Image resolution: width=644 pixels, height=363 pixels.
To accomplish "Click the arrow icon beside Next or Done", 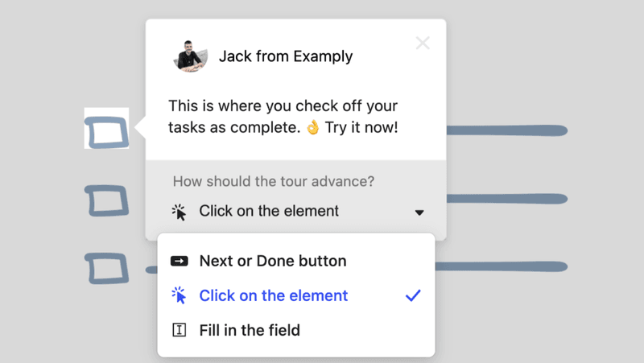I will (180, 261).
